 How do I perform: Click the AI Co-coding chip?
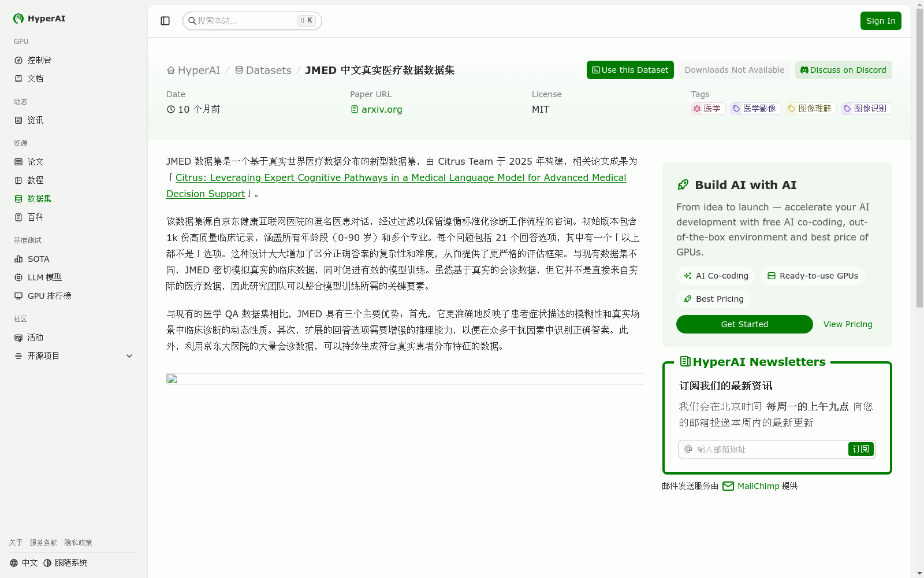pyautogui.click(x=716, y=276)
